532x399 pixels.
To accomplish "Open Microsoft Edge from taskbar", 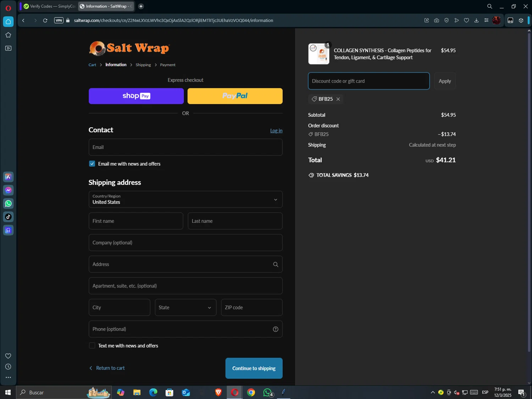I will point(153,393).
